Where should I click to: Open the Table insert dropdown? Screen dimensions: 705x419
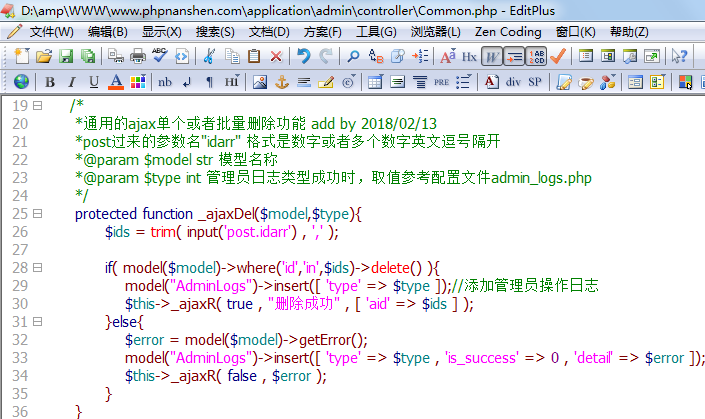[375, 82]
